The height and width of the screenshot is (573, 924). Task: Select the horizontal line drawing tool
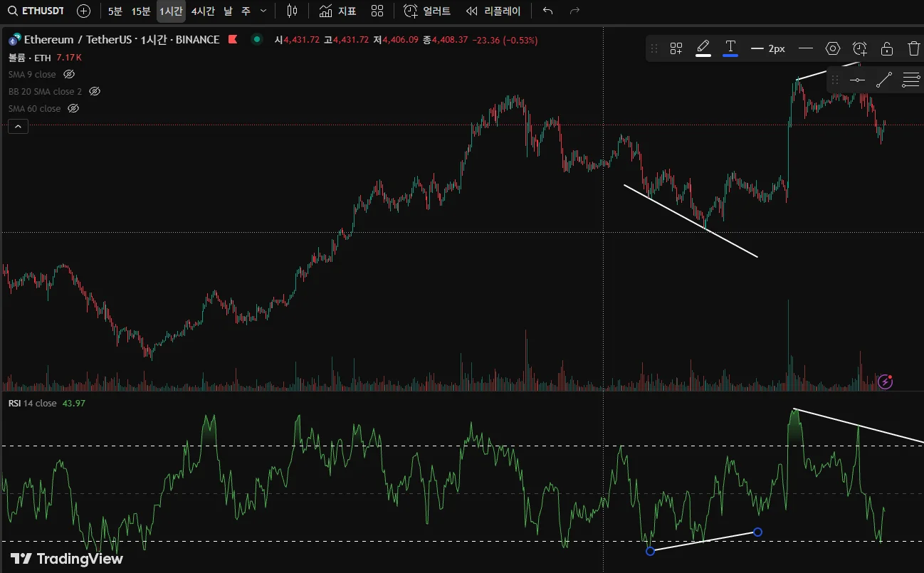coord(858,80)
